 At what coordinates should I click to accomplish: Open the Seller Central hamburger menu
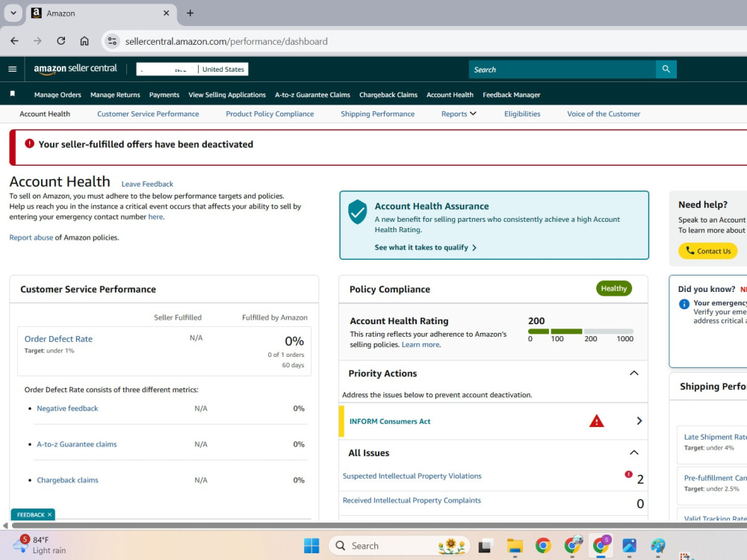point(13,69)
